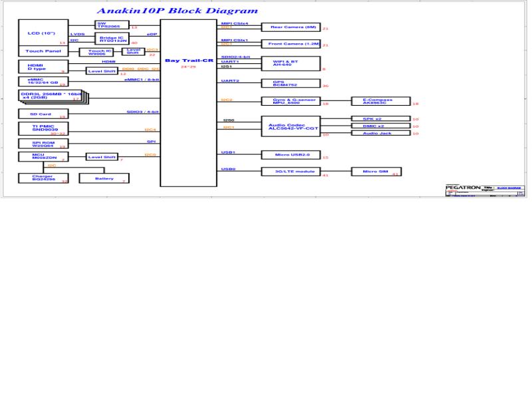532x399 pixels.
Task: Click the "Touch Panel" block
Action: point(43,51)
